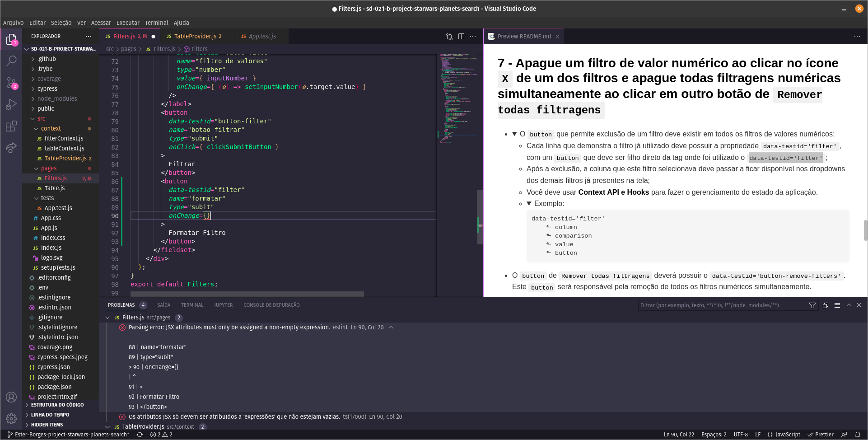Toggle table view of problems list

(x=837, y=305)
